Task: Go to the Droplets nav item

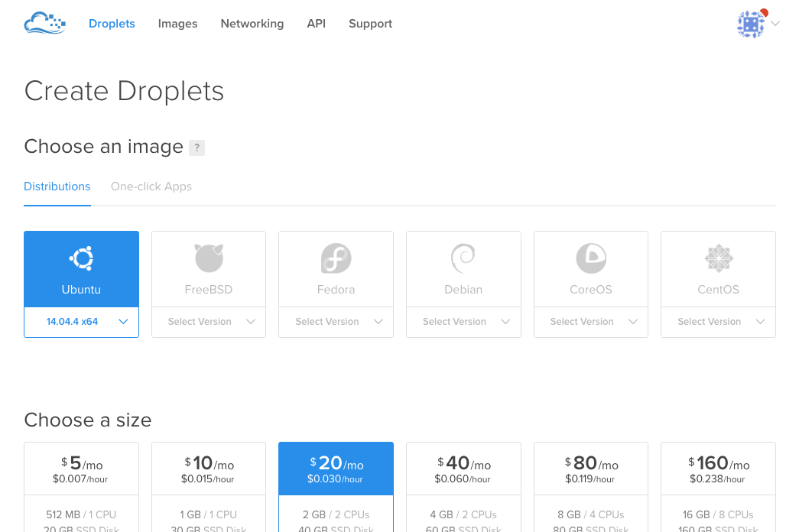Action: pos(112,24)
